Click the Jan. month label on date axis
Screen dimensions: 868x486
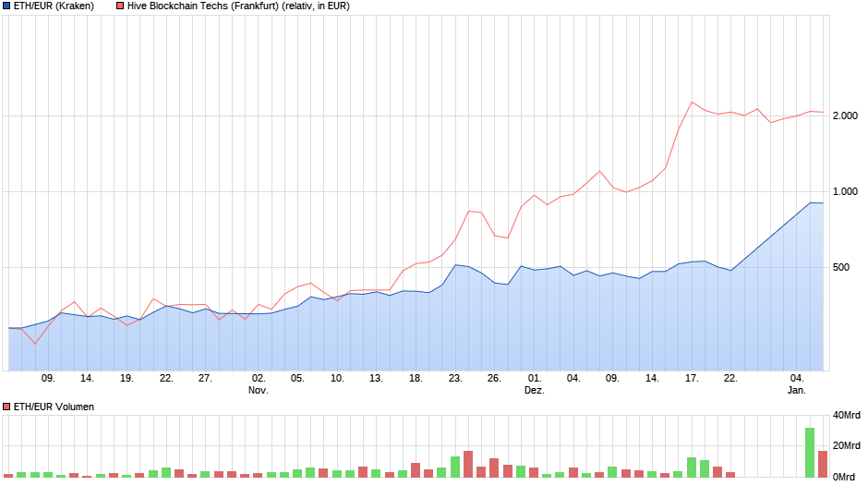click(x=797, y=390)
